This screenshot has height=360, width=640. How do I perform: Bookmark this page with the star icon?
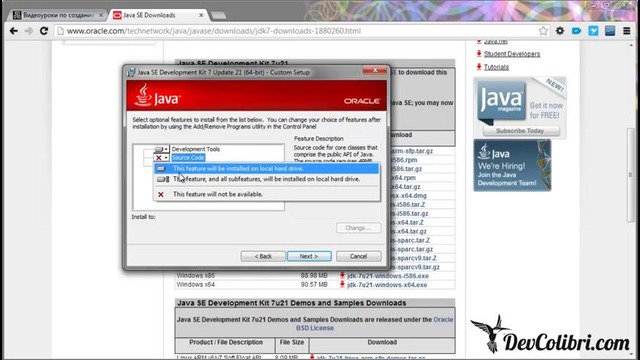[x=543, y=31]
